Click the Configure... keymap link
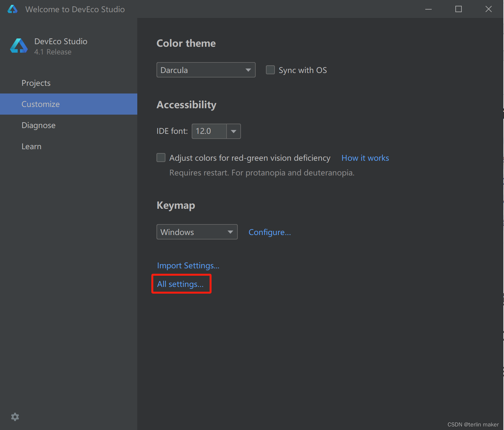Image resolution: width=504 pixels, height=430 pixels. (270, 232)
